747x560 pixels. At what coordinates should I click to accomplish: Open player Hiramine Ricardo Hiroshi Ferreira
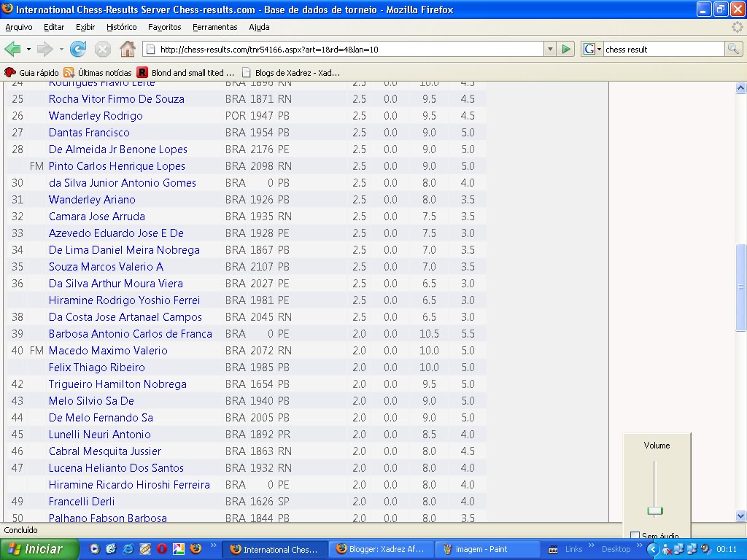click(129, 485)
